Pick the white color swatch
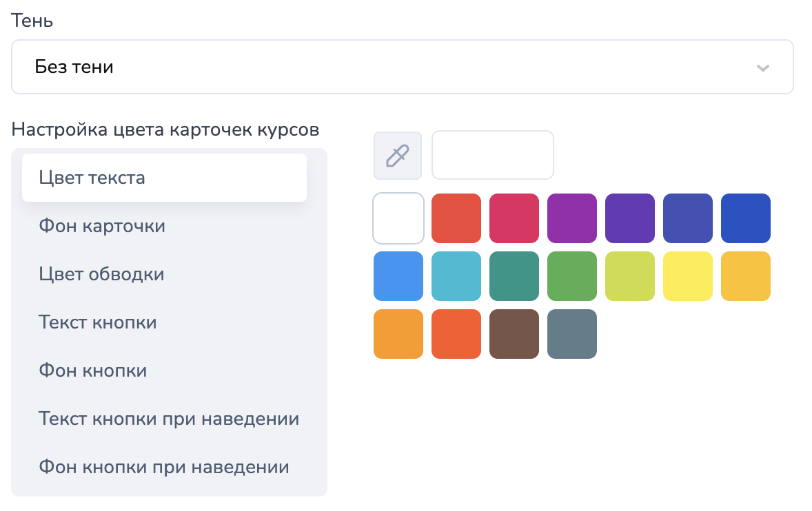Image resolution: width=812 pixels, height=511 pixels. tap(398, 218)
